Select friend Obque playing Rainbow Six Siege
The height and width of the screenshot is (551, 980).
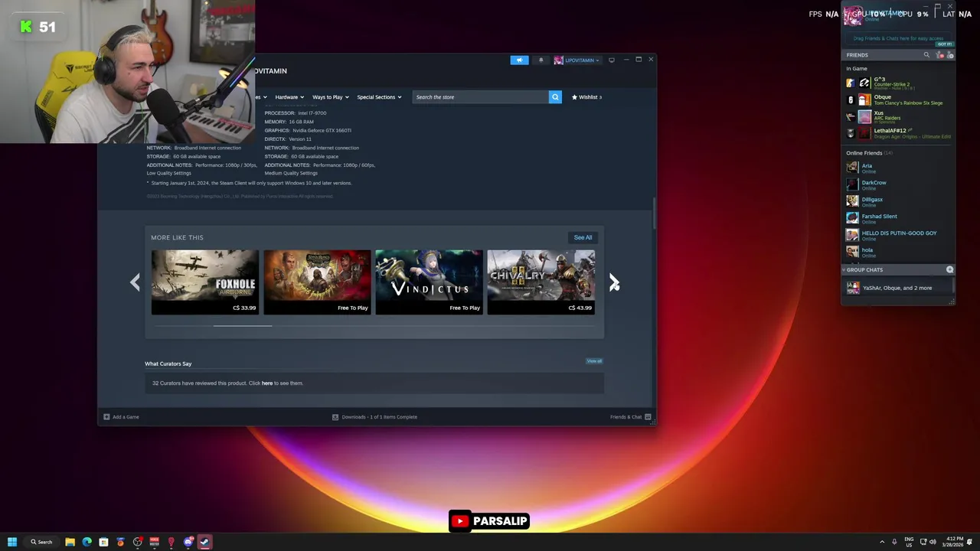coord(899,99)
